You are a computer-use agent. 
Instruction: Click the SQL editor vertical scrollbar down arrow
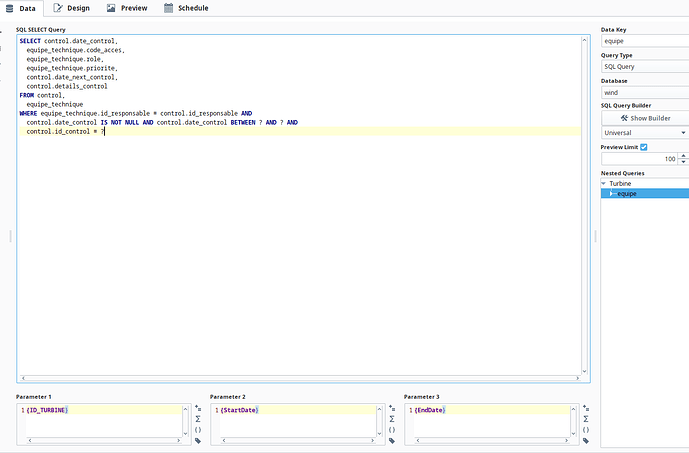pyautogui.click(x=584, y=371)
